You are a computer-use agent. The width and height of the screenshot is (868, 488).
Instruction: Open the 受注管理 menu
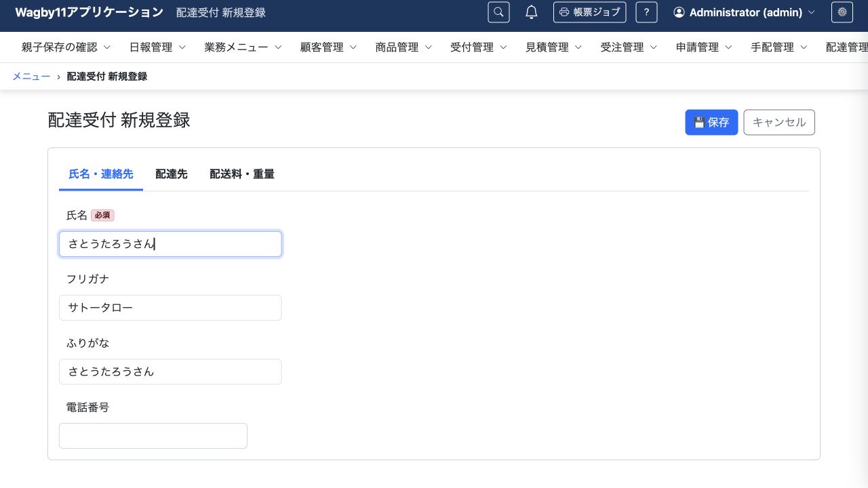[x=629, y=47]
